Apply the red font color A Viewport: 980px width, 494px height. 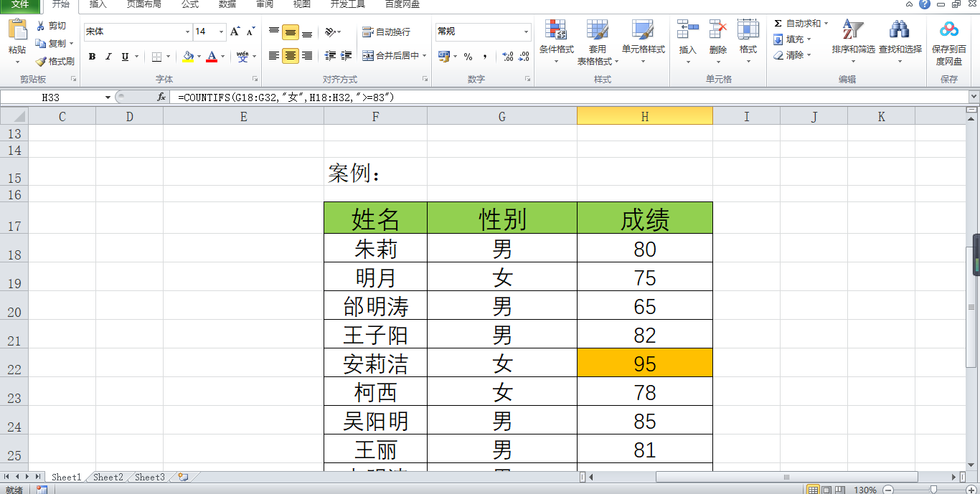(212, 57)
